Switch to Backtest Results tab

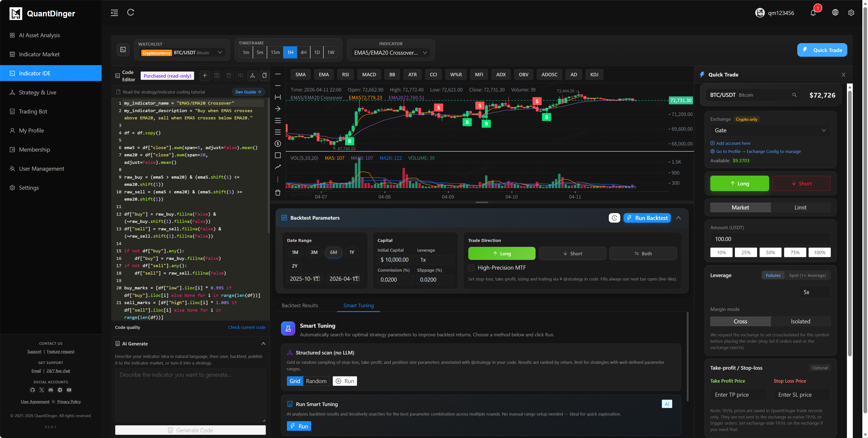click(x=300, y=305)
